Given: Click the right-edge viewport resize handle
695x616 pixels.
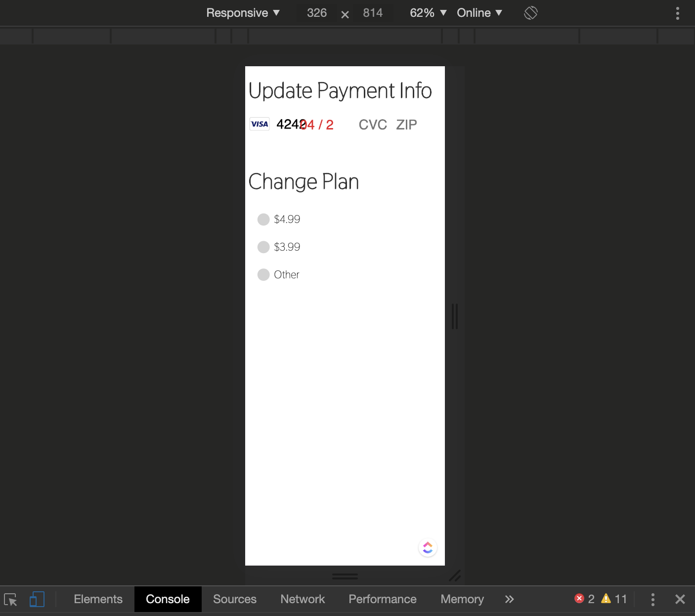Looking at the screenshot, I should tap(455, 316).
